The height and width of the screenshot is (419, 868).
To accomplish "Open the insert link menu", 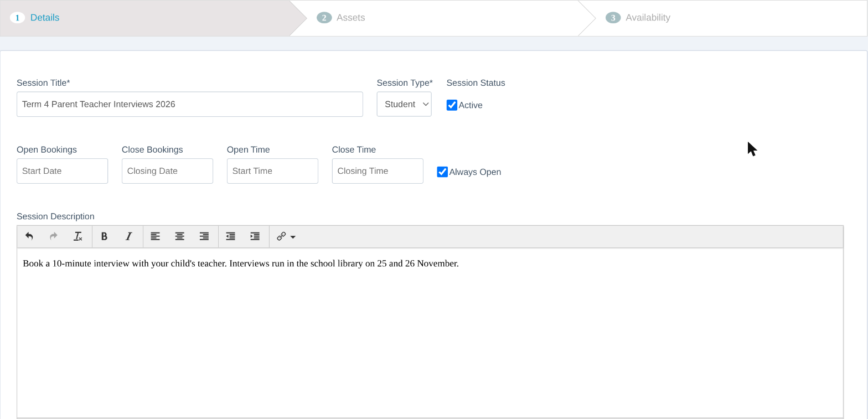I will [286, 236].
